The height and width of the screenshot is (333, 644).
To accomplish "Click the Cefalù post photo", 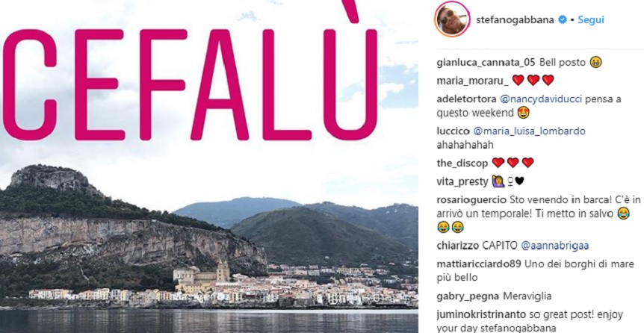I will (x=209, y=166).
